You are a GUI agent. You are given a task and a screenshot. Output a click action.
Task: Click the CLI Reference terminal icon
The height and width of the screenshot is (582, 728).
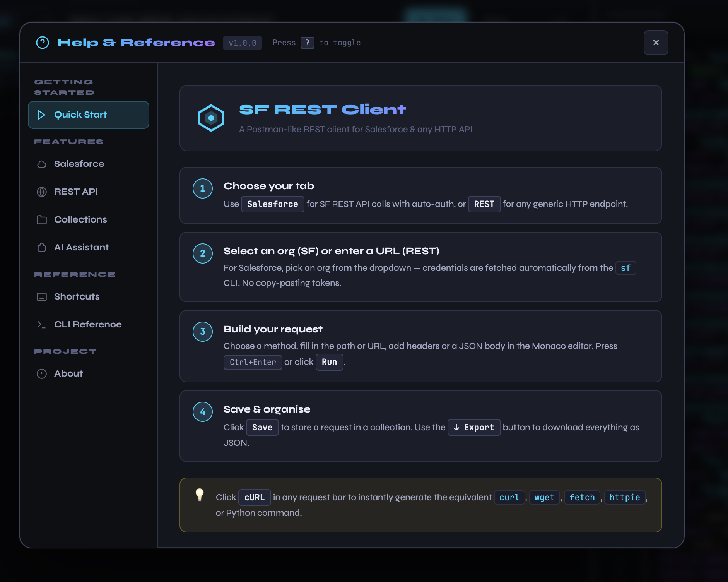(42, 325)
